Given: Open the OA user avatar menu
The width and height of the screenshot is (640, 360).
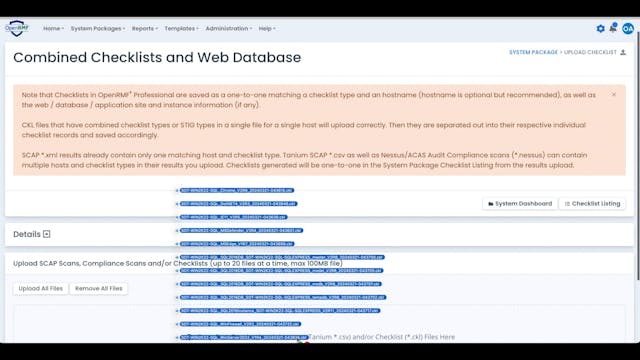Looking at the screenshot, I should pyautogui.click(x=628, y=28).
